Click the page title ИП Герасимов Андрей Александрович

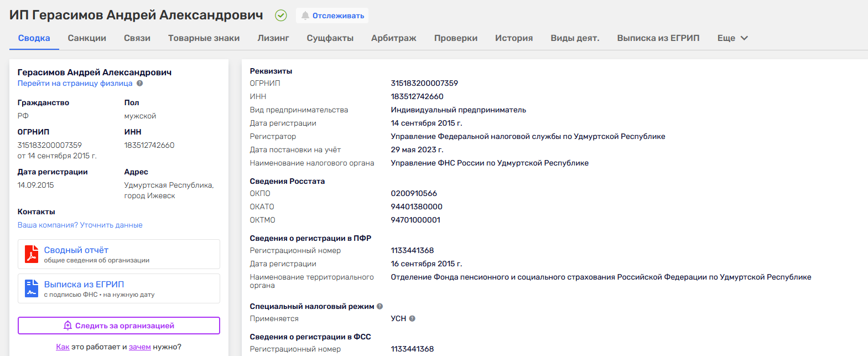[x=136, y=16]
